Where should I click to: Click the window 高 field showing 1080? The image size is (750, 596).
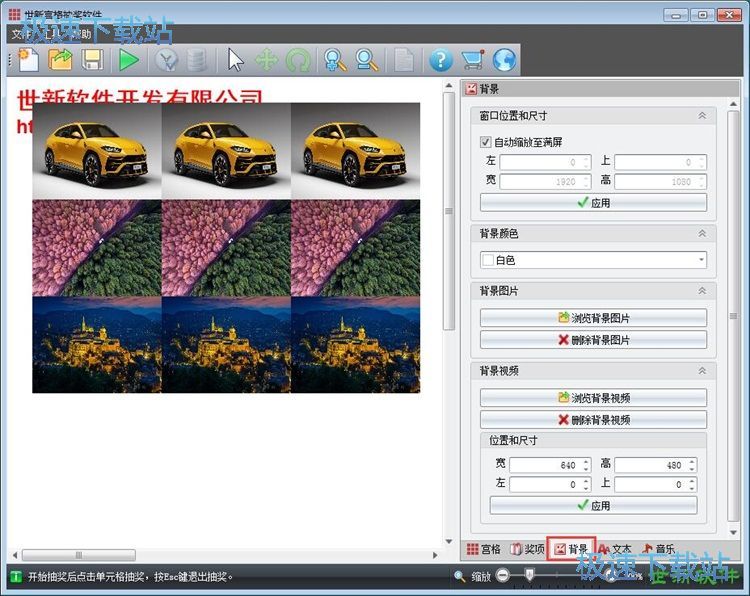coord(660,182)
